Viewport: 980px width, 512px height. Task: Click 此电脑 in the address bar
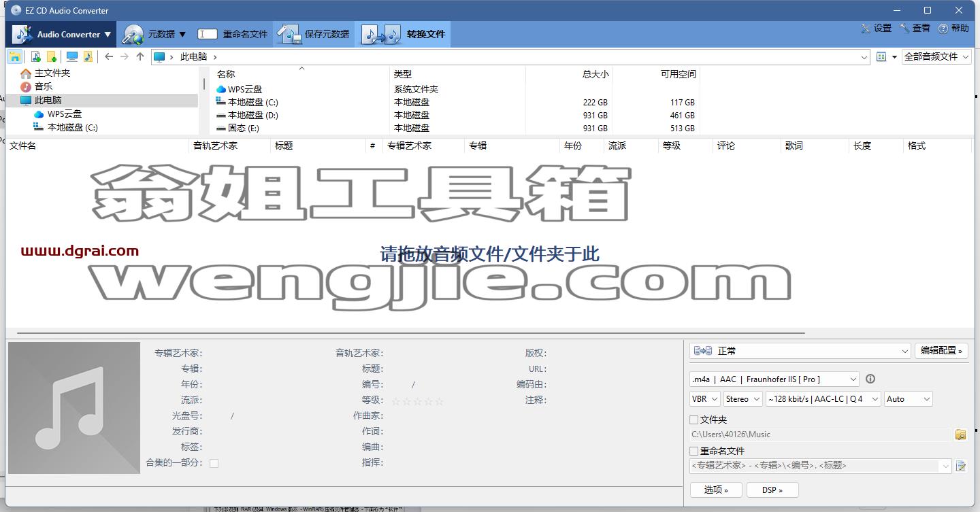[193, 57]
